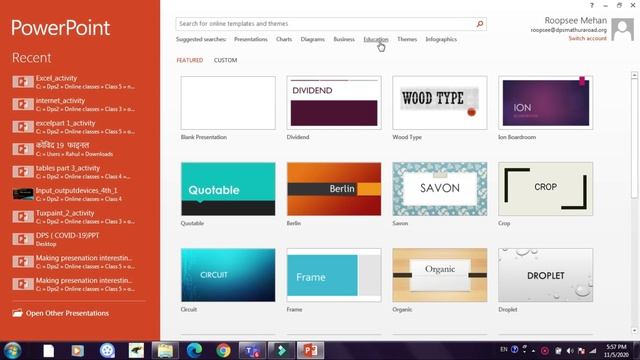Viewport: 640px width, 360px height.
Task: Click the Help question mark icon
Action: (x=591, y=5)
